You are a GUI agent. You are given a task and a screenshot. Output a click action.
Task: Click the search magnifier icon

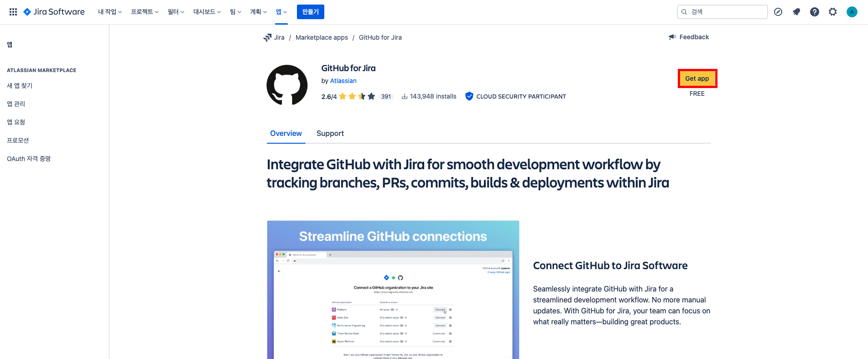coord(684,12)
